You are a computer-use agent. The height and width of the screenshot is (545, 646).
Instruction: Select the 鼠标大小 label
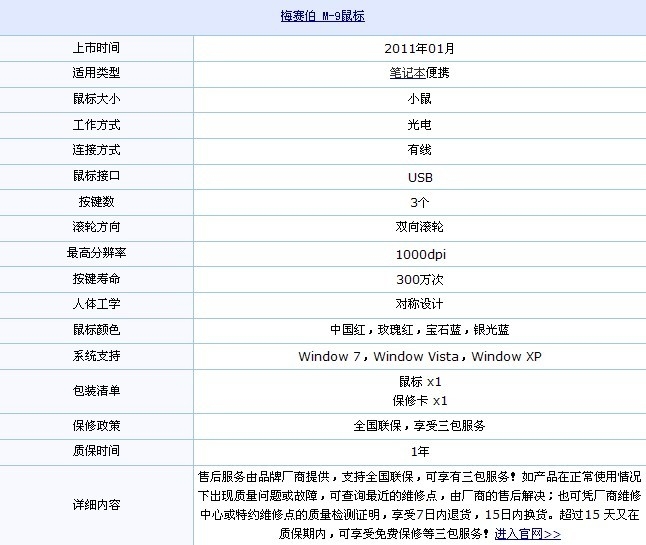click(x=96, y=99)
